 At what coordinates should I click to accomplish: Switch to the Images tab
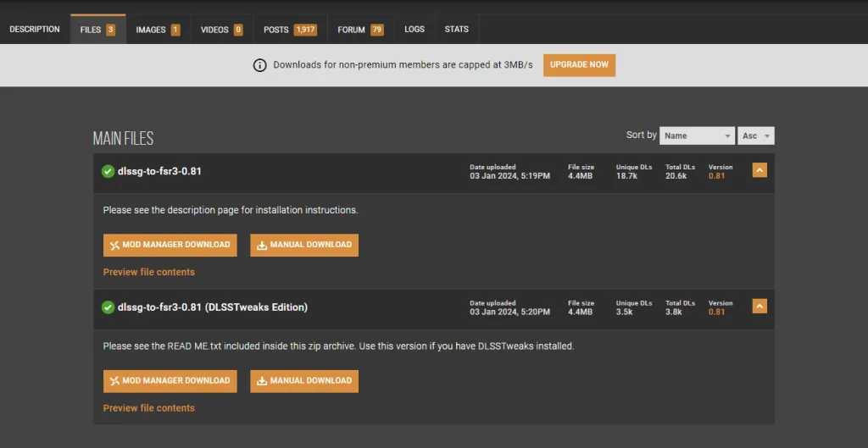pyautogui.click(x=158, y=30)
